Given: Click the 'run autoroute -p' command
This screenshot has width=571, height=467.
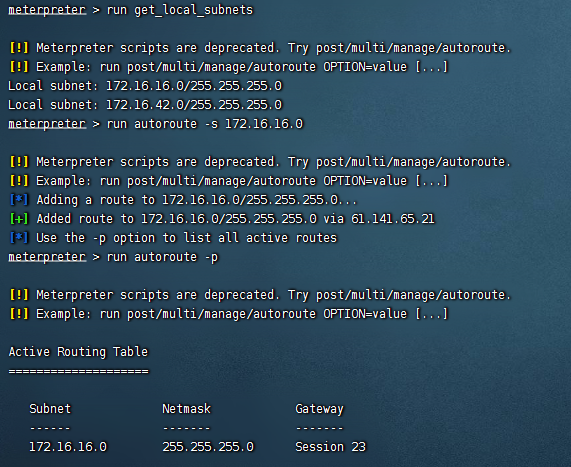Looking at the screenshot, I should [162, 257].
